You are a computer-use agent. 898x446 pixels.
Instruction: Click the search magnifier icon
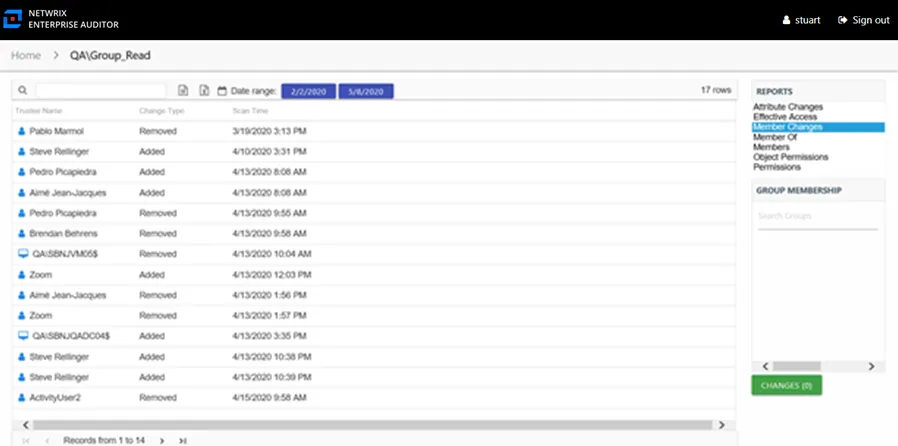coord(22,90)
